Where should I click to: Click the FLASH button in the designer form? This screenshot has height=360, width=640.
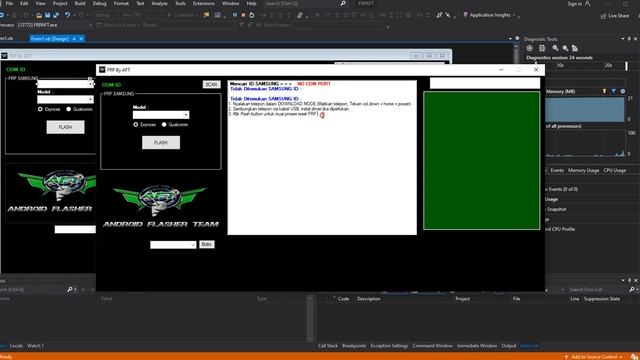coord(65,127)
